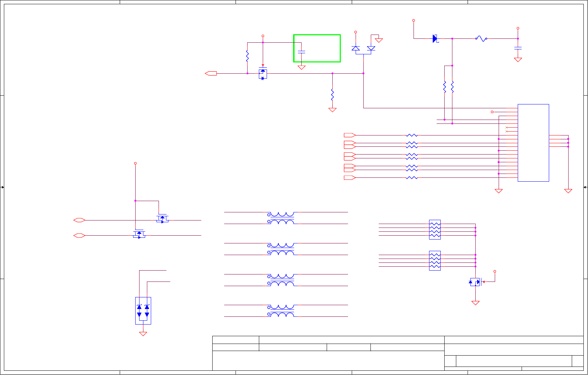Select the left resistor of the vertical resistor pair
Image resolution: width=588 pixels, height=375 pixels.
coord(445,87)
